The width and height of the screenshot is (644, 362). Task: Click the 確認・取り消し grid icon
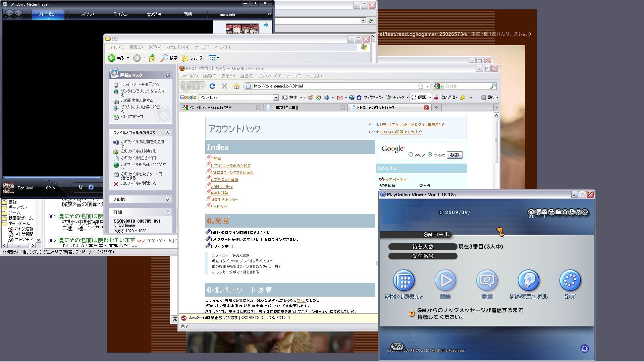[404, 280]
